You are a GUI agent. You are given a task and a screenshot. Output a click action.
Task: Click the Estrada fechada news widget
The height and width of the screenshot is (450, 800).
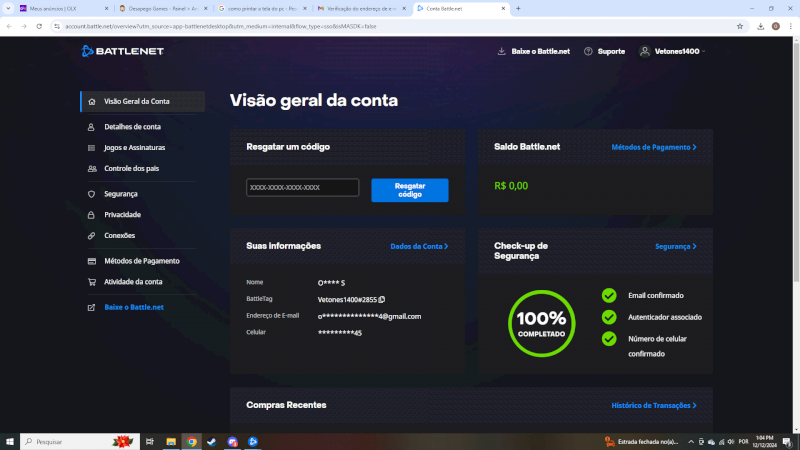point(642,442)
